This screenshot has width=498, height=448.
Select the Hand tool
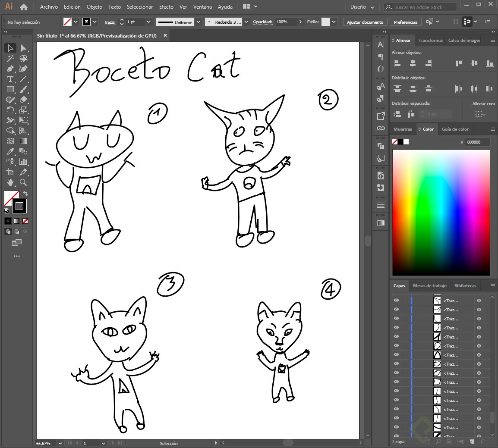(x=10, y=182)
